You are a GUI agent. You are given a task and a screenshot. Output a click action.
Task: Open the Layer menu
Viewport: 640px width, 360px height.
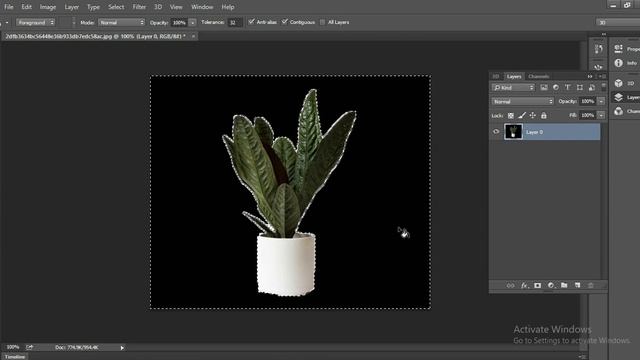click(x=72, y=7)
